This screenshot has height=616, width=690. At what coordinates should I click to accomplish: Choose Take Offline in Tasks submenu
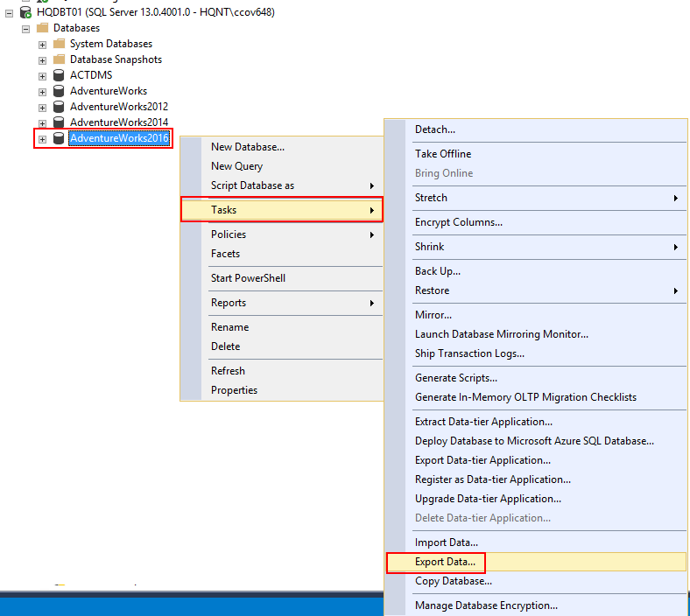[536, 154]
